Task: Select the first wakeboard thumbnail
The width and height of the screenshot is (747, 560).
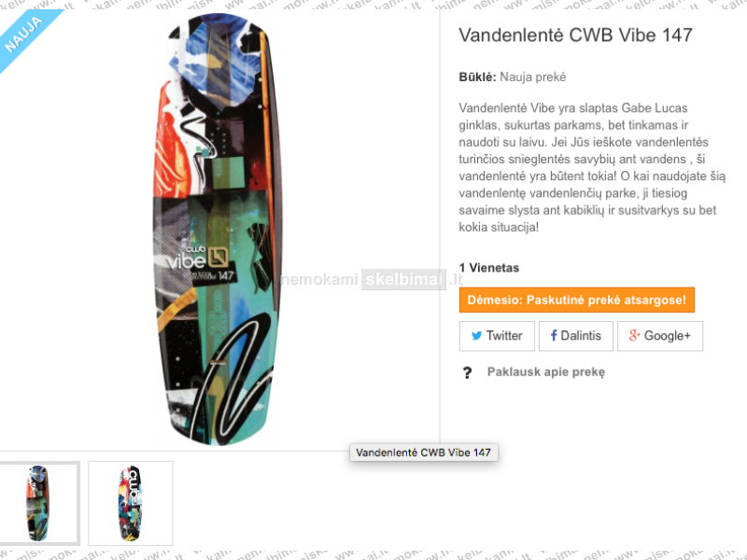Action: tap(38, 503)
